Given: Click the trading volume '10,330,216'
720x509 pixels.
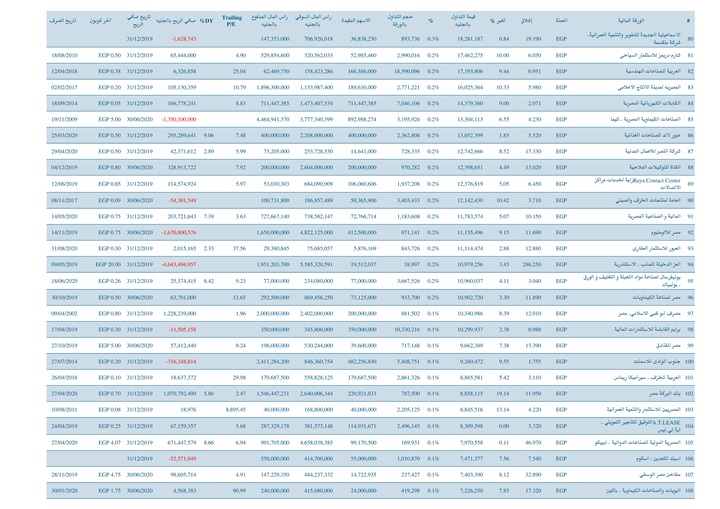Looking at the screenshot, I should point(407,330).
